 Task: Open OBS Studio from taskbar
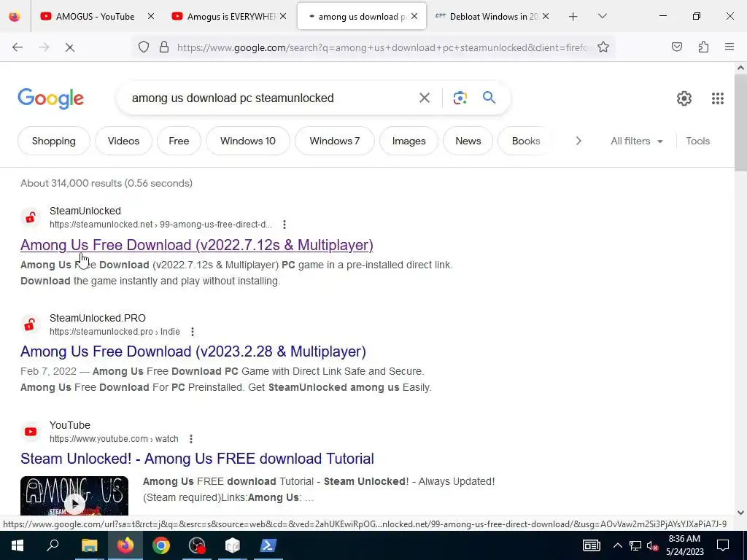point(197,545)
